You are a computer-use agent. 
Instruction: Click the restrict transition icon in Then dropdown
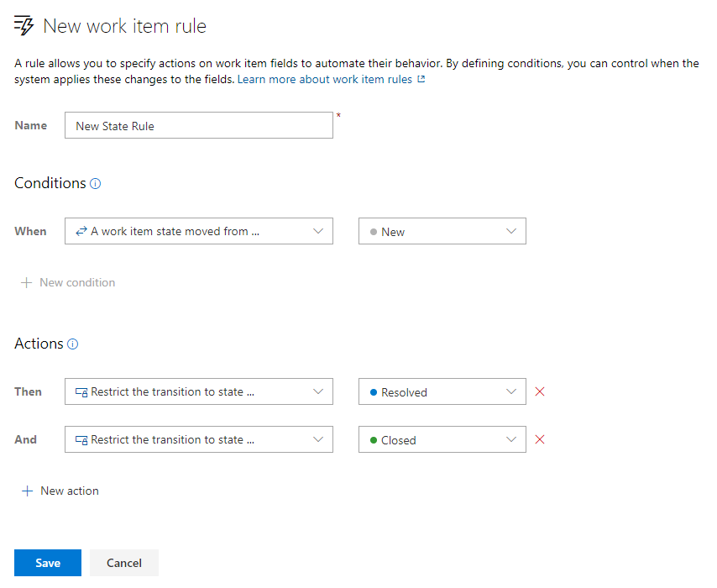coord(81,392)
